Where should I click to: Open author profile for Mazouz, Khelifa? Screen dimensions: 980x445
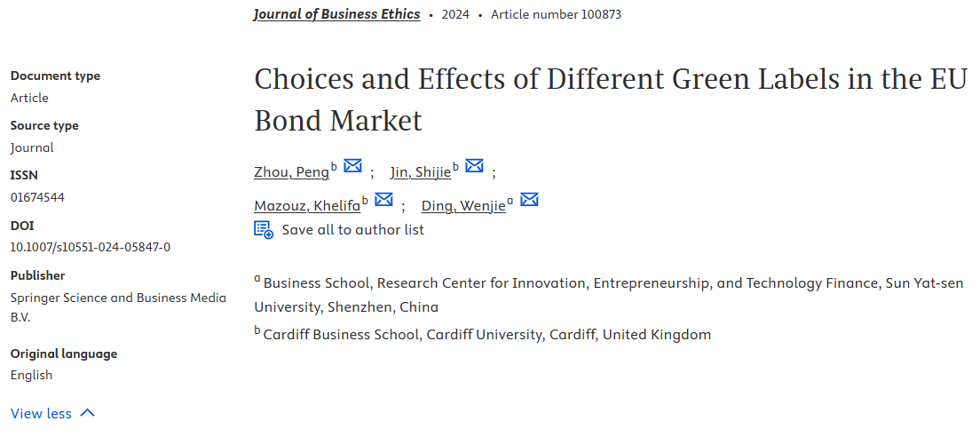[x=307, y=206]
